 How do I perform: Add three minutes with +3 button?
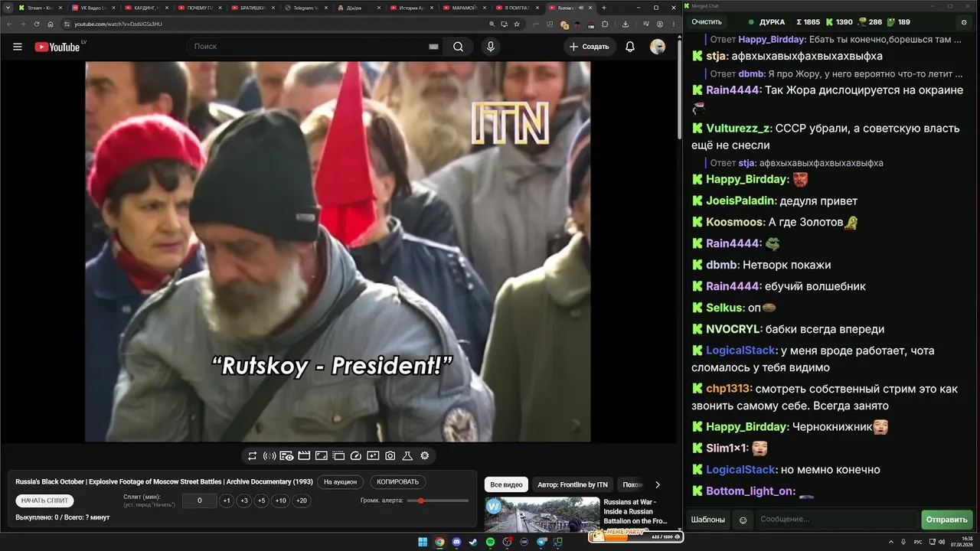coord(244,500)
